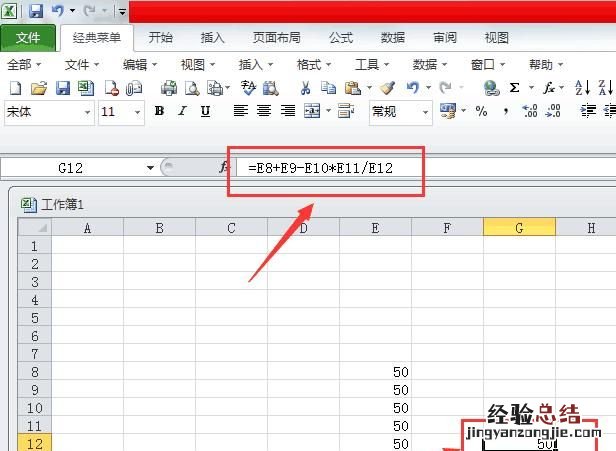The width and height of the screenshot is (616, 451).
Task: Open the 文件 green tab
Action: [x=28, y=38]
